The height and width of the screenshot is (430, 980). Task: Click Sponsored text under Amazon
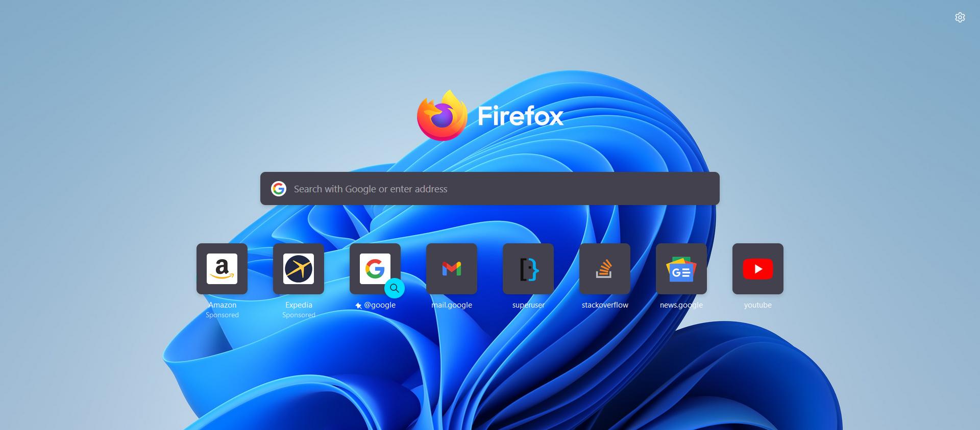coord(222,315)
